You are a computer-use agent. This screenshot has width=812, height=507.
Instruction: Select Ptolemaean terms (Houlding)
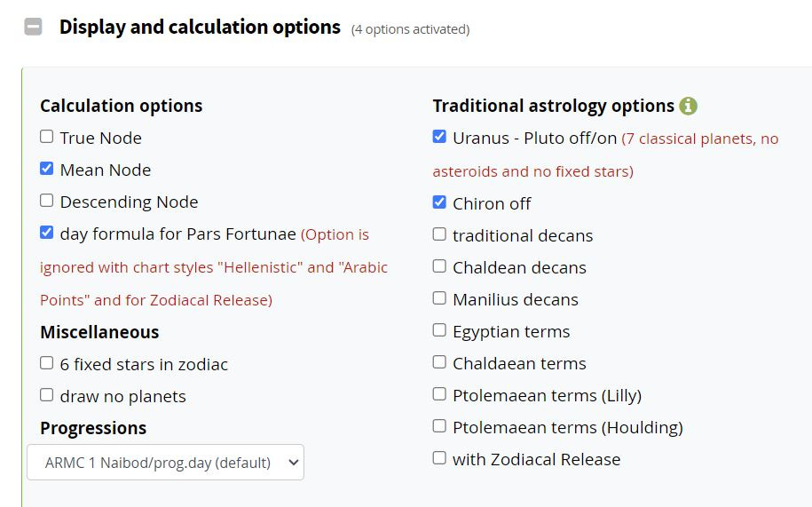click(439, 426)
